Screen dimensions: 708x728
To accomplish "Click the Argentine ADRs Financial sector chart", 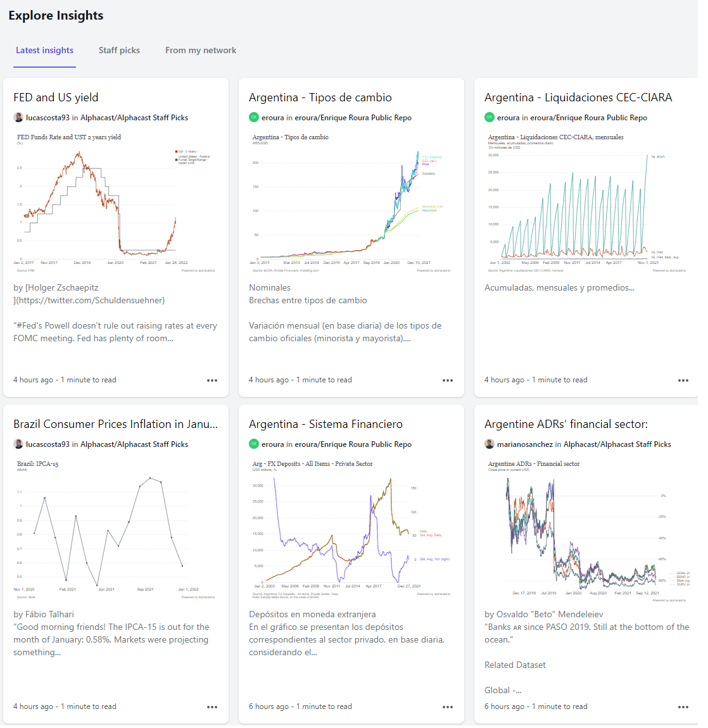I will (587, 531).
